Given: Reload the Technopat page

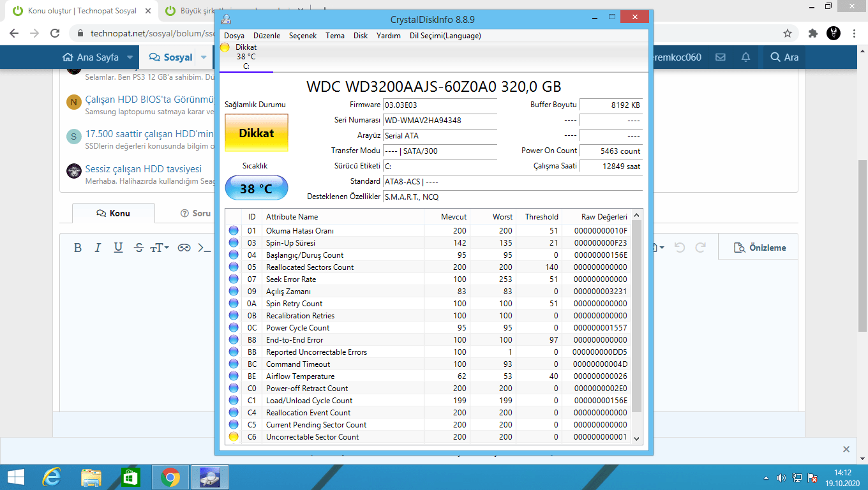Looking at the screenshot, I should pyautogui.click(x=55, y=33).
